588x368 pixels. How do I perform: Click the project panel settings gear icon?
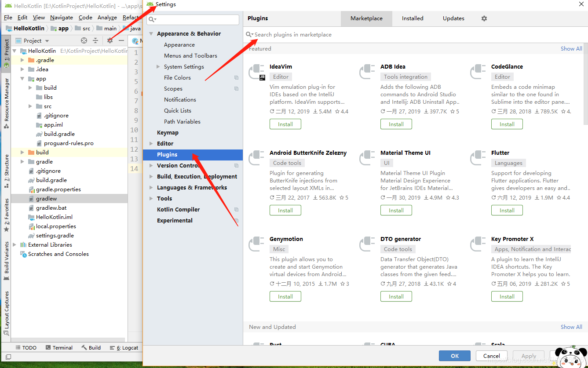(110, 40)
